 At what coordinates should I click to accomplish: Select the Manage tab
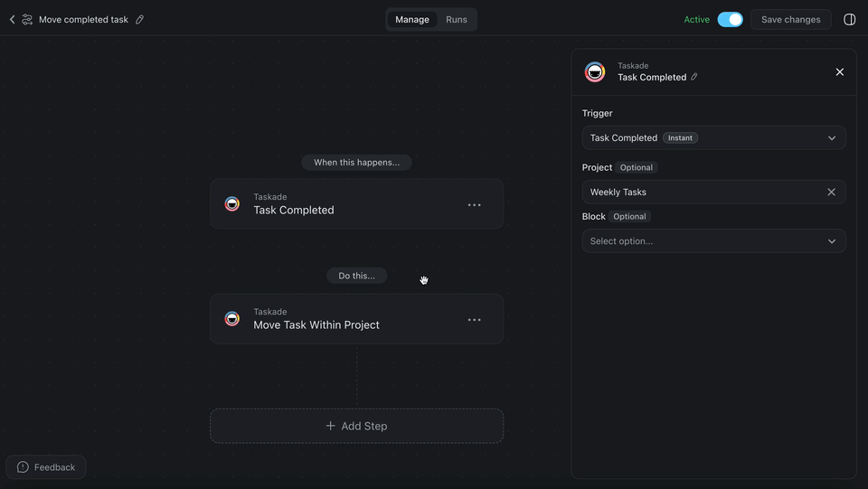click(412, 19)
